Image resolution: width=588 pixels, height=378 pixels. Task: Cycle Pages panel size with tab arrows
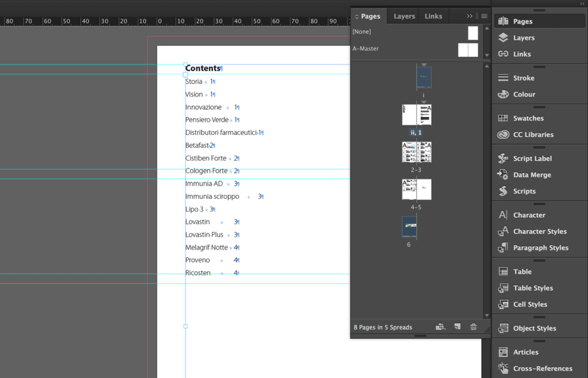tap(357, 17)
